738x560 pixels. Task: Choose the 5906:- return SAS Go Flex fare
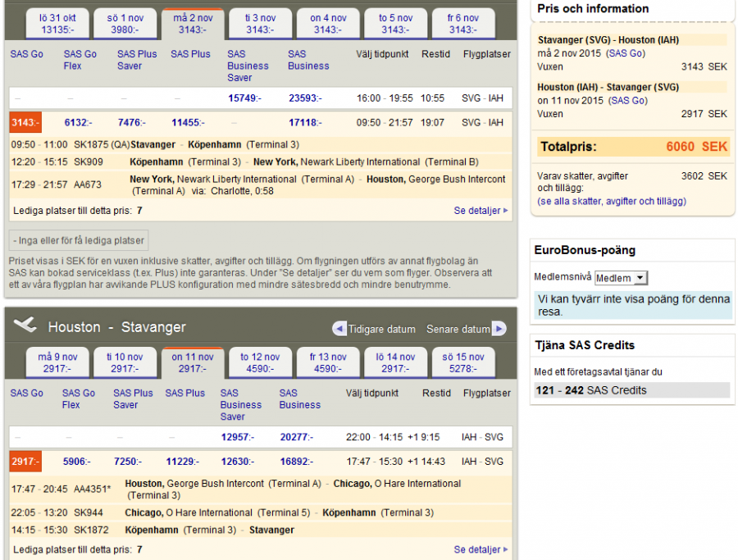point(77,462)
